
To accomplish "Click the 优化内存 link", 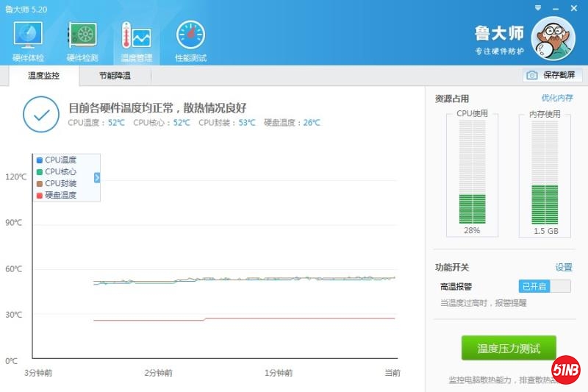I will tap(556, 98).
